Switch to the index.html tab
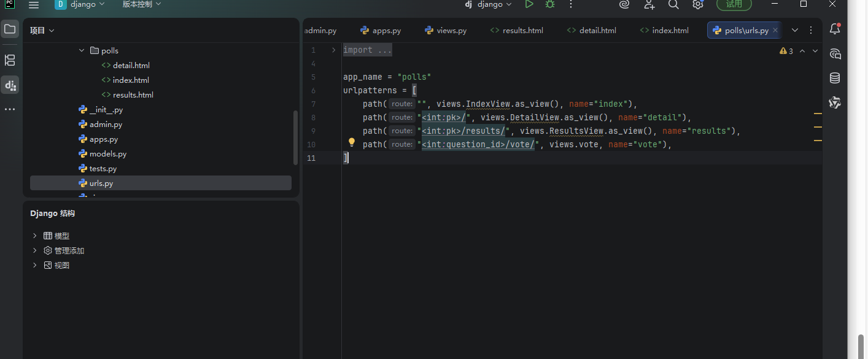 664,30
